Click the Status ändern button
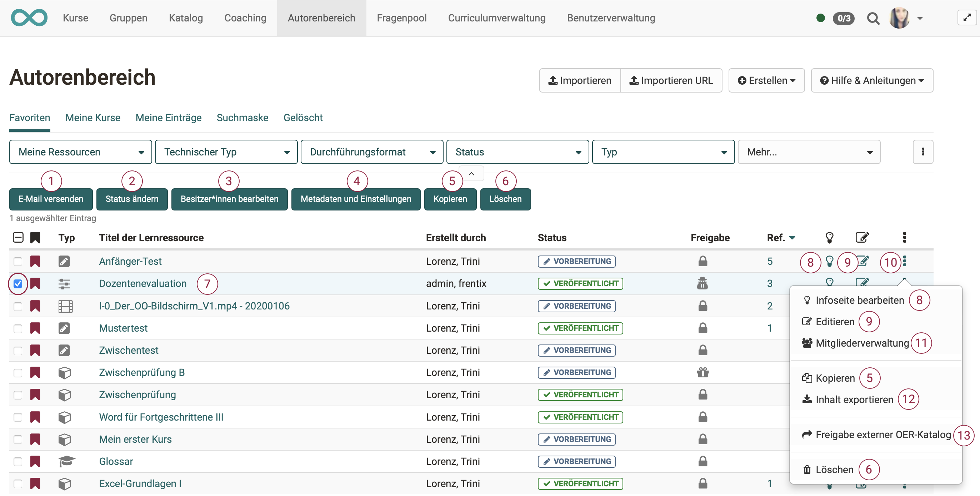Screen dimensions: 980x496 point(132,199)
